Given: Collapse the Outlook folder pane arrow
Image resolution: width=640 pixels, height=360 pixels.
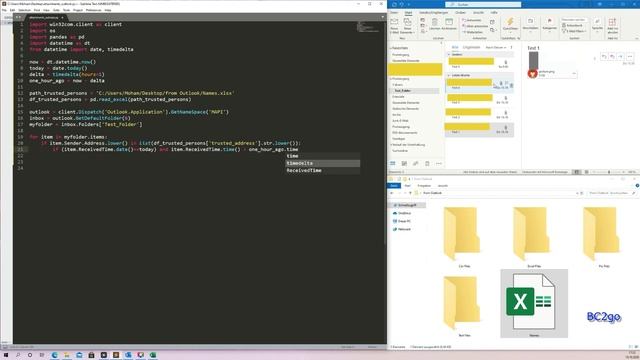Looking at the screenshot, I should (x=441, y=42).
